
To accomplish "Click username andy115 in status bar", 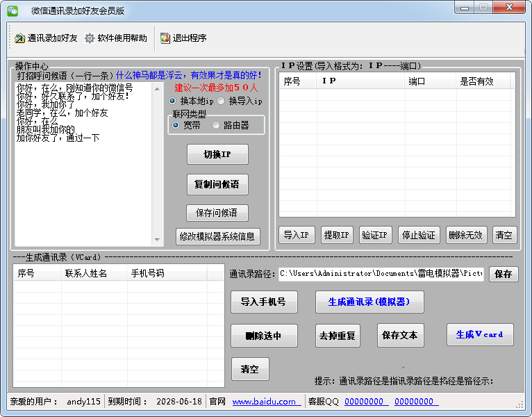I will [x=83, y=402].
